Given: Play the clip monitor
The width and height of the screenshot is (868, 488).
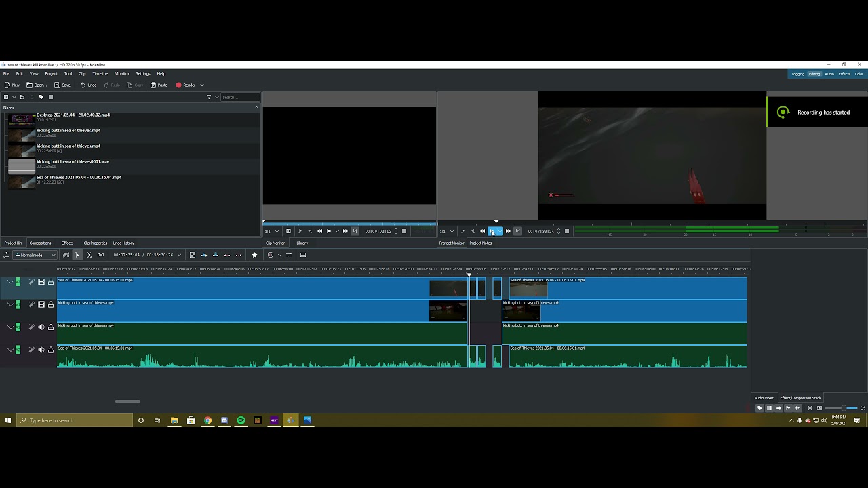Looking at the screenshot, I should (x=329, y=231).
